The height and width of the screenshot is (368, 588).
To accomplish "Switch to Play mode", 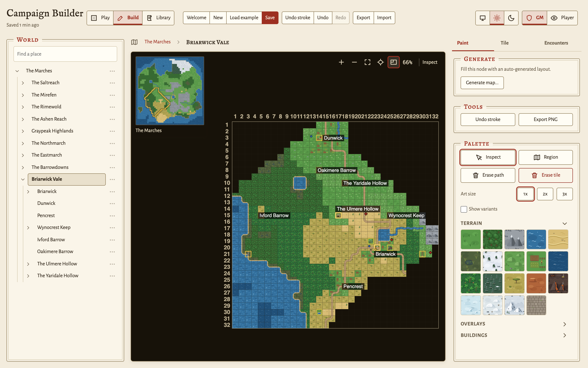I will [x=100, y=18].
